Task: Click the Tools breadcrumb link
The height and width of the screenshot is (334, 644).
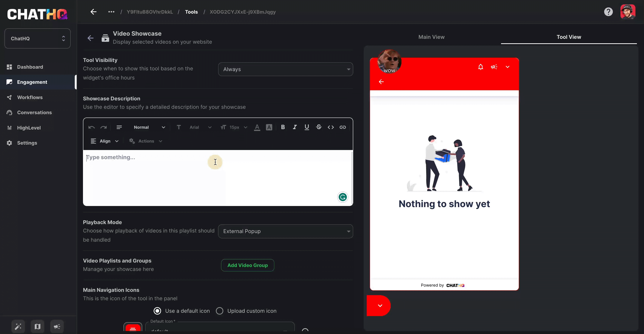Action: (191, 12)
